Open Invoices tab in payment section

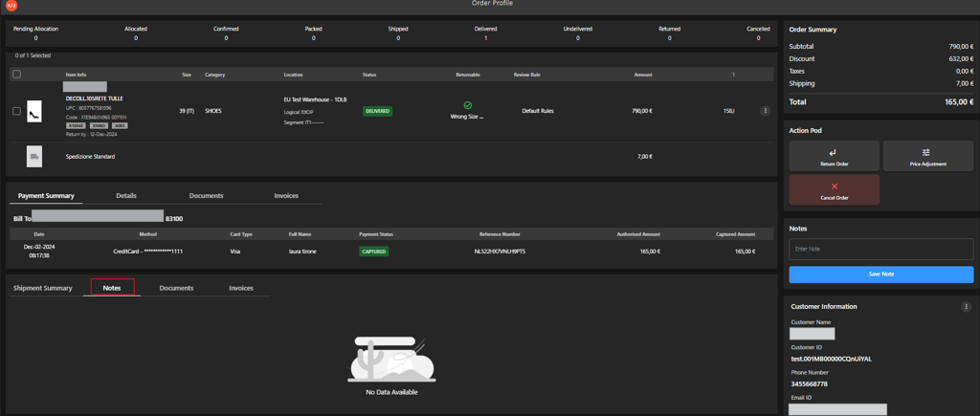point(286,195)
